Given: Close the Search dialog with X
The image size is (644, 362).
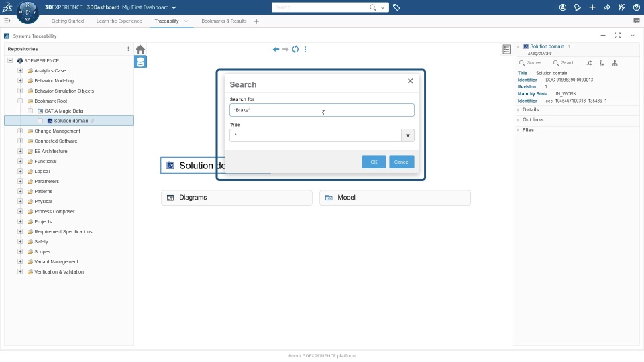Looking at the screenshot, I should point(411,81).
